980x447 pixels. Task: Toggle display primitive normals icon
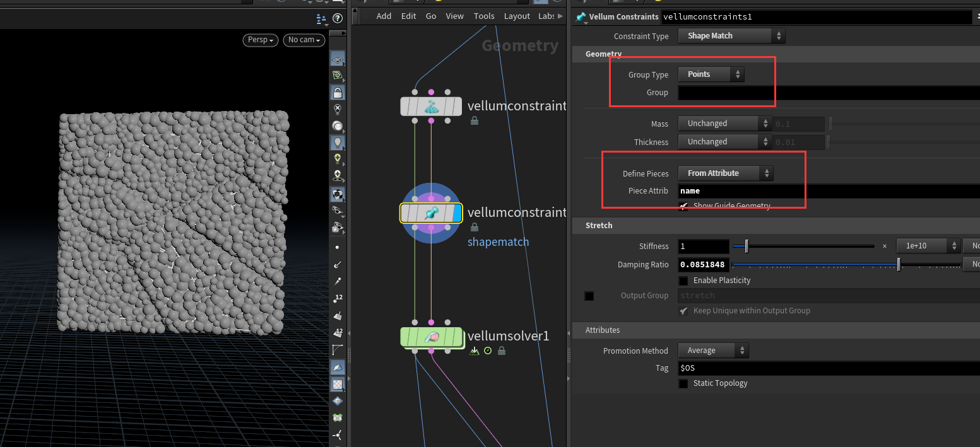(338, 315)
